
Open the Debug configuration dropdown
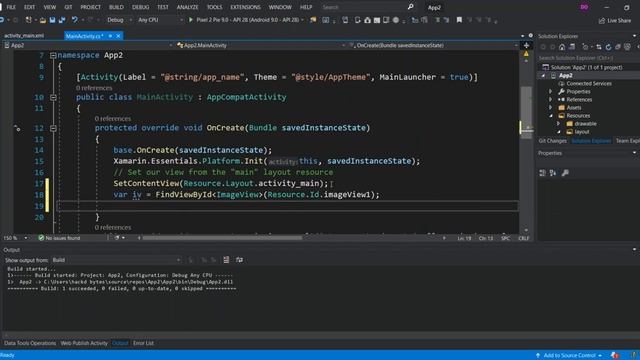click(x=120, y=20)
